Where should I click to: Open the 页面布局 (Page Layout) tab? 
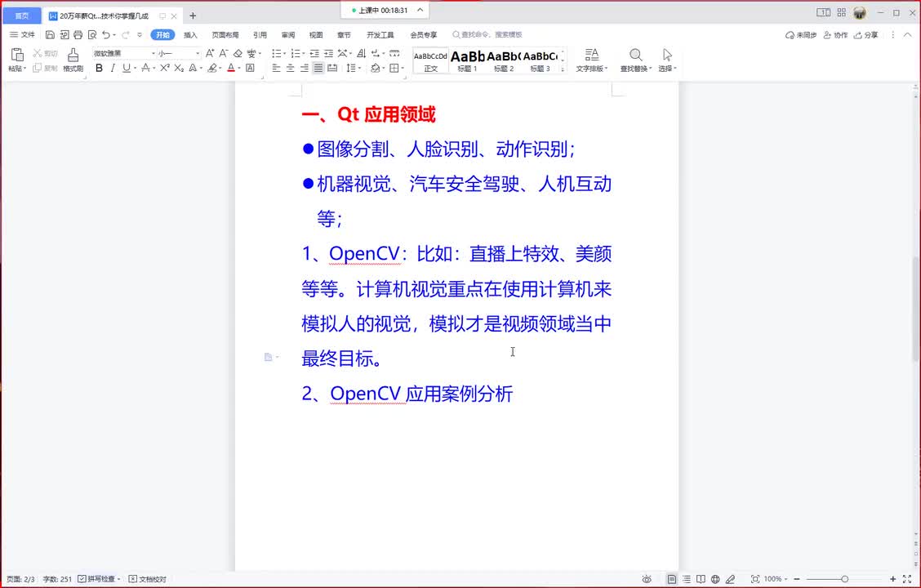point(225,34)
